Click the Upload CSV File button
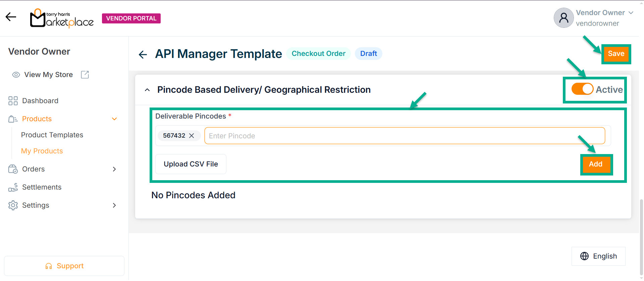This screenshot has width=644, height=281. [191, 164]
